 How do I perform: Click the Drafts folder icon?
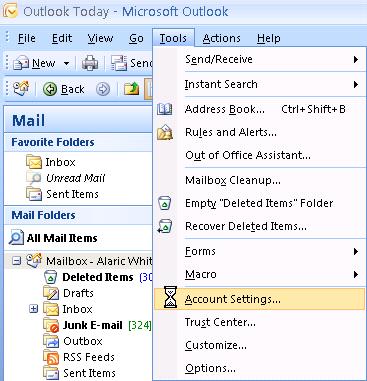pos(51,293)
